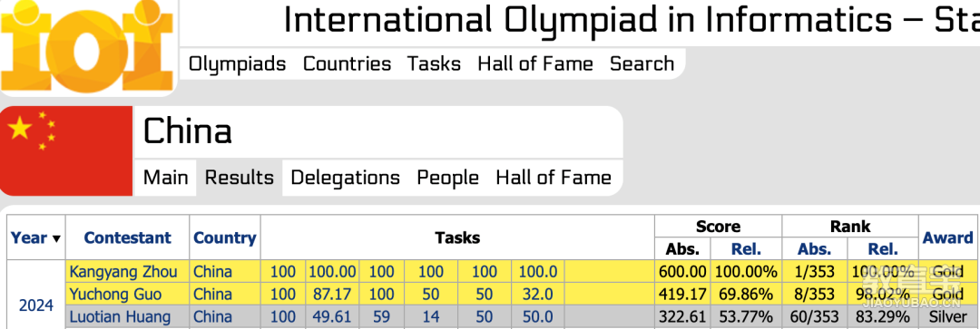
Task: Open Luotian Huang's contestant page
Action: tap(120, 316)
